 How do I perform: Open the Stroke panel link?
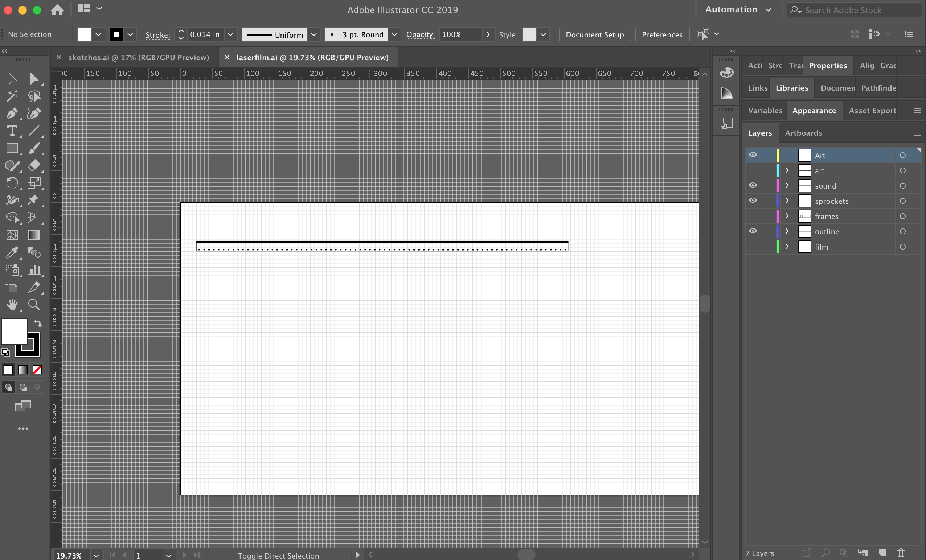[157, 35]
